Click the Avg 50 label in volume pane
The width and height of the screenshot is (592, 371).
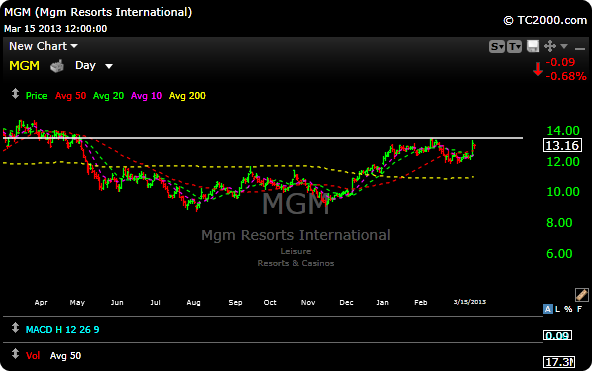pos(65,356)
